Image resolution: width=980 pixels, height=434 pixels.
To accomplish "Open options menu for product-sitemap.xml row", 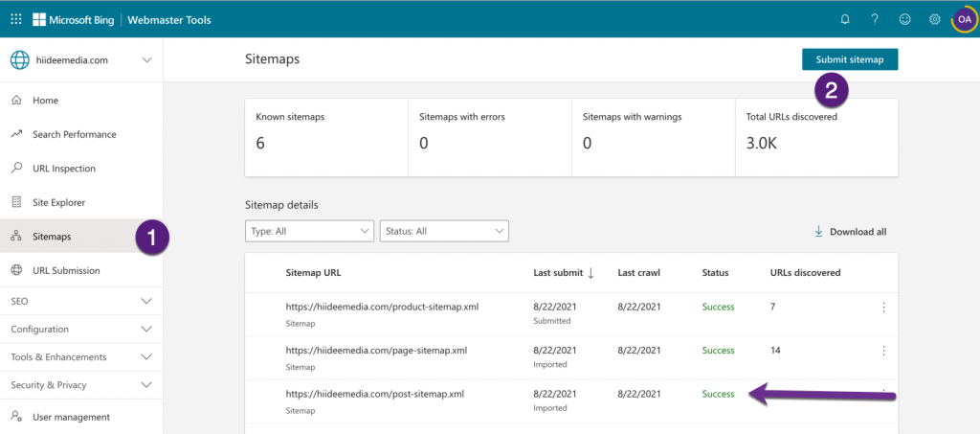I will [883, 307].
